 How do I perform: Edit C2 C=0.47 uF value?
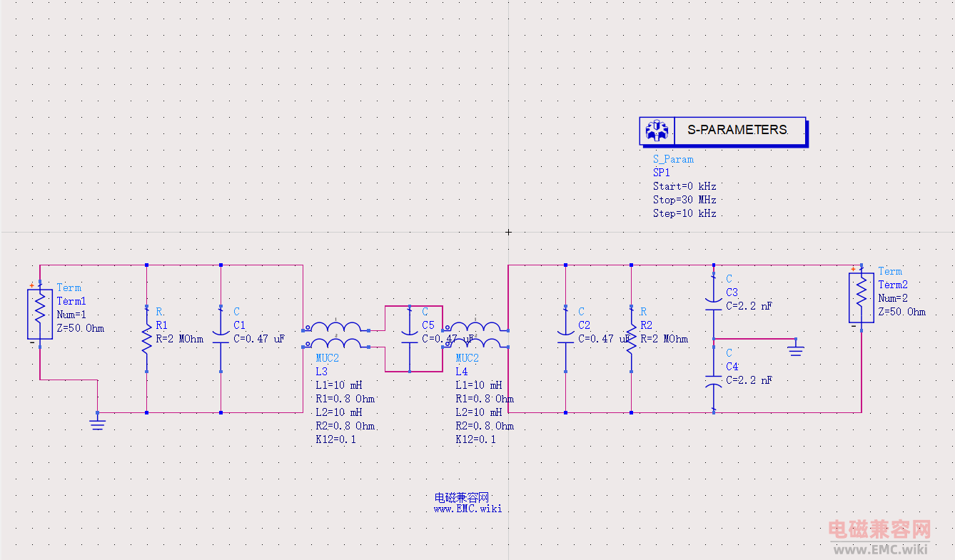click(604, 339)
